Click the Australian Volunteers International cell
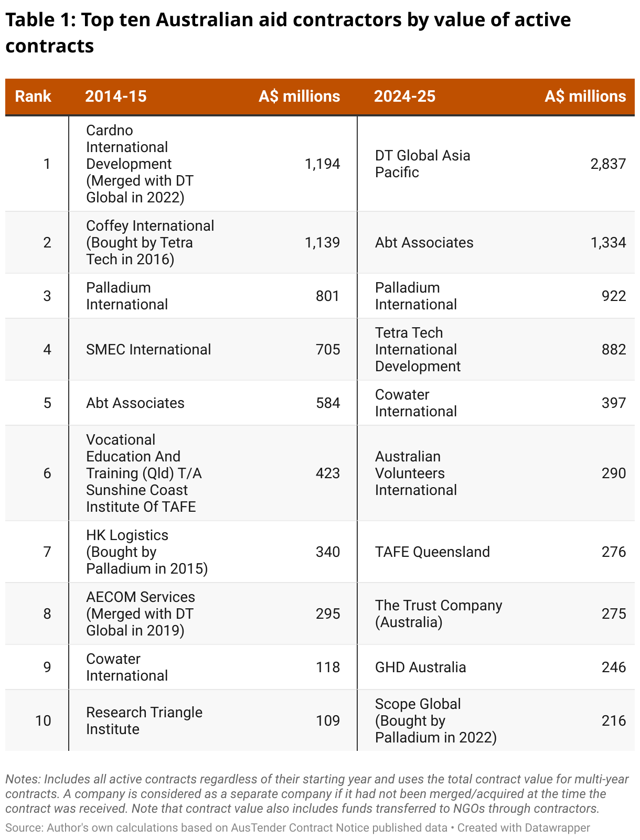 tap(415, 473)
